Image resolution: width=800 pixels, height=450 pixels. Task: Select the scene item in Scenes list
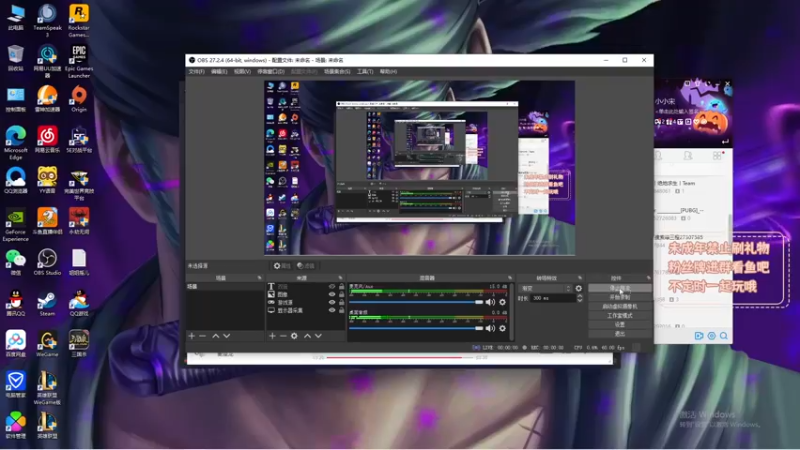[x=225, y=287]
